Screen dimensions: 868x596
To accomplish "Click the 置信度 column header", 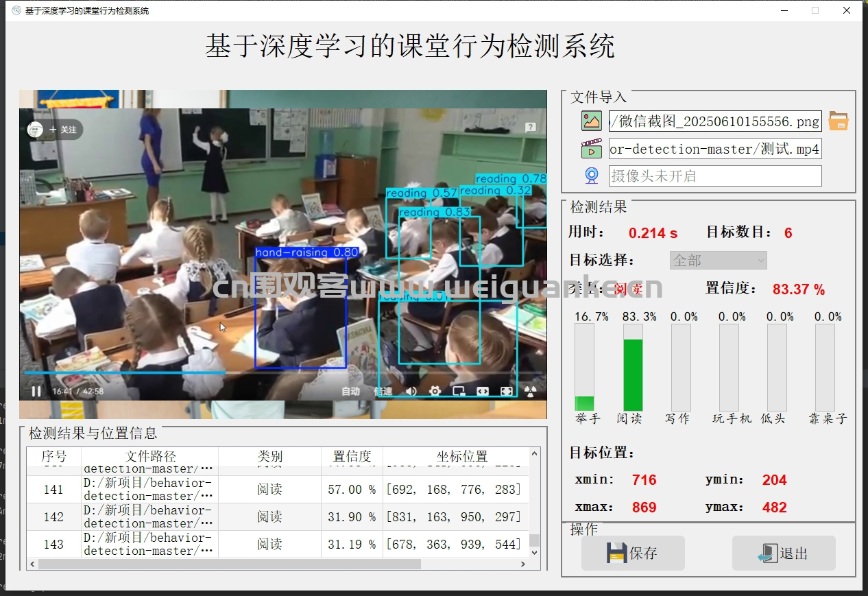I will 352,456.
